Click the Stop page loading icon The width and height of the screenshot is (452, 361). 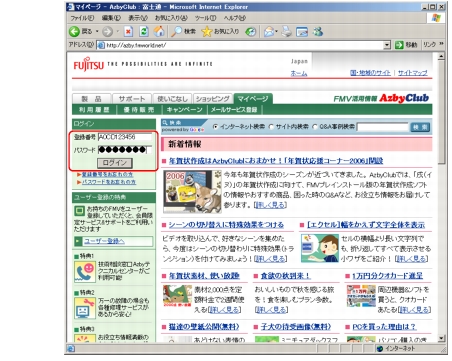tap(128, 32)
